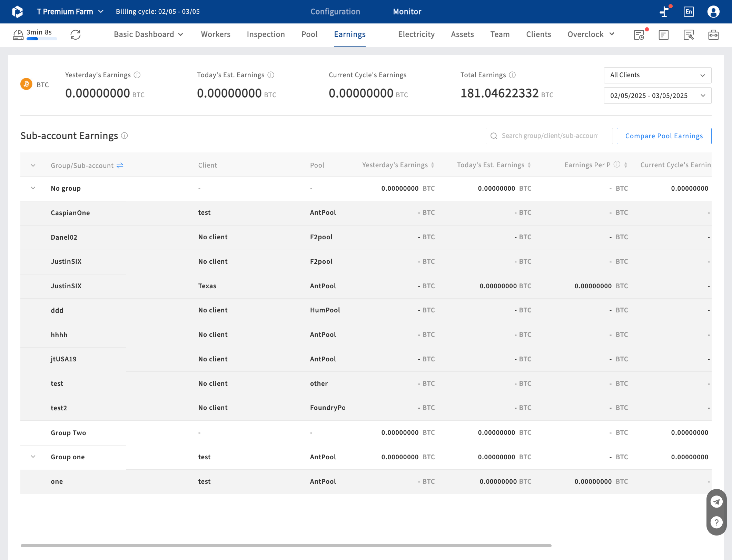Image resolution: width=732 pixels, height=560 pixels.
Task: Click the Danel02 sub-account
Action: click(64, 237)
